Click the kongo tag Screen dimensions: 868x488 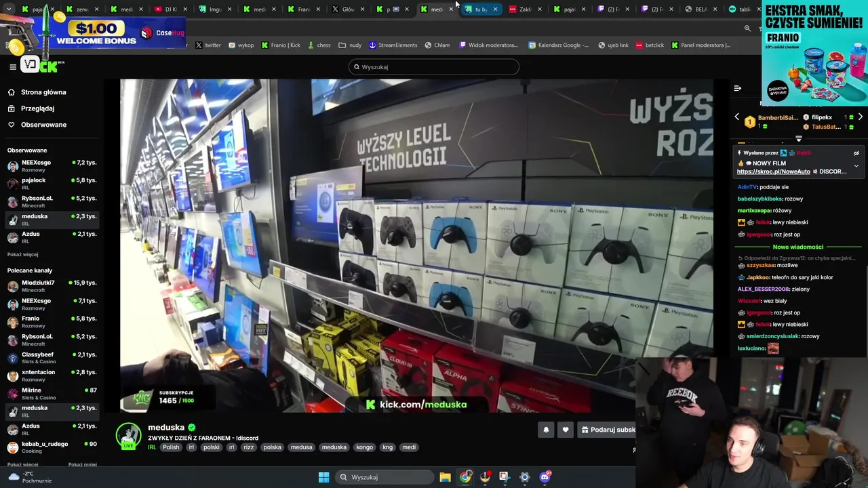[x=364, y=447]
